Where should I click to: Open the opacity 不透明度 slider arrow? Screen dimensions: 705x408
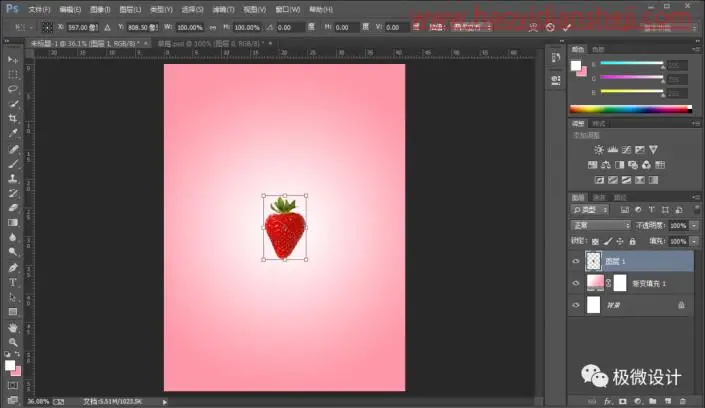[x=695, y=225]
